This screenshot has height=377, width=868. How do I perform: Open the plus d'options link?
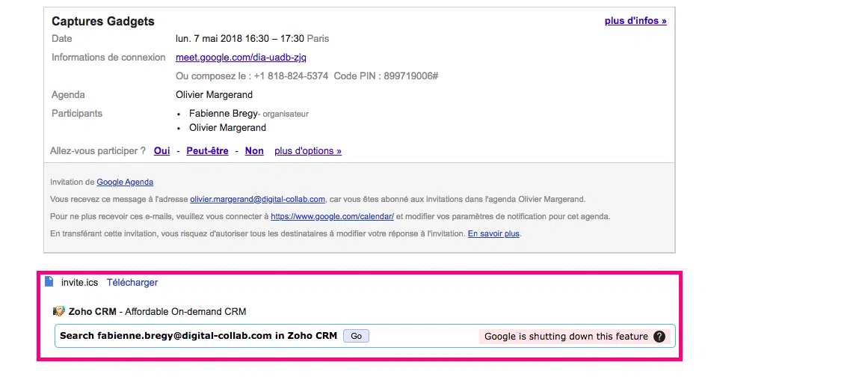point(308,151)
